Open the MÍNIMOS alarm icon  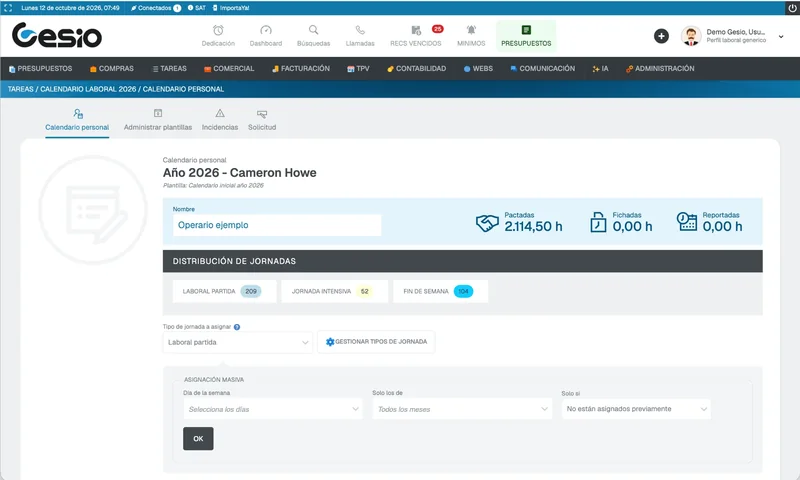tap(471, 30)
